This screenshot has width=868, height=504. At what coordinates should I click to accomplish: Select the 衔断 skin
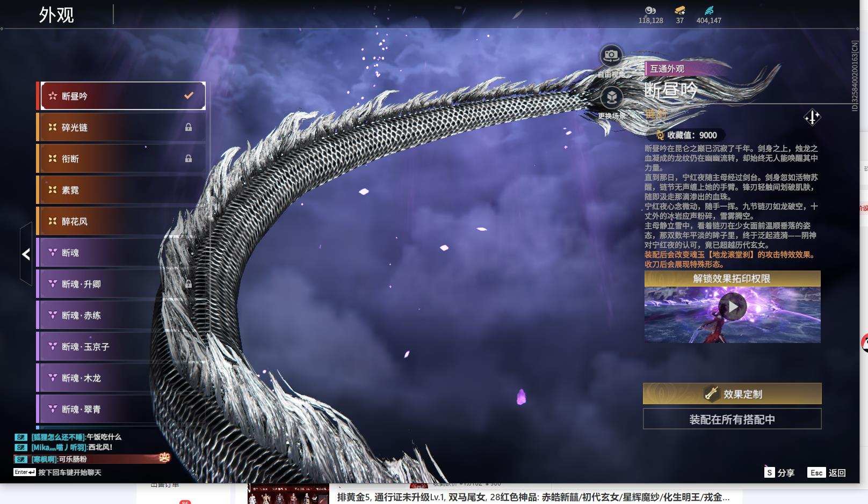pos(121,158)
